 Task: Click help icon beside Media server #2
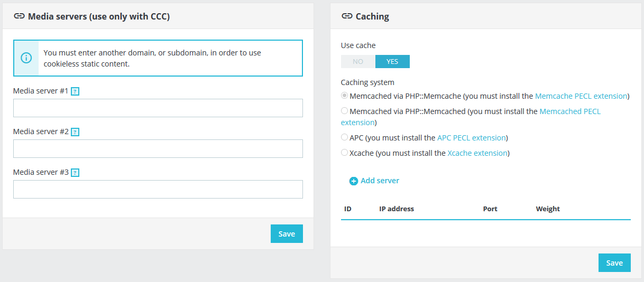(75, 132)
